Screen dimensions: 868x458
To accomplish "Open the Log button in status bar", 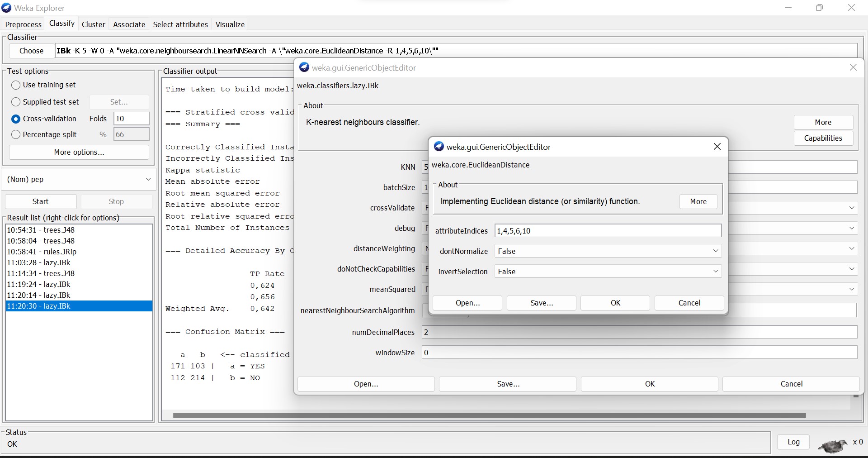I will 793,442.
